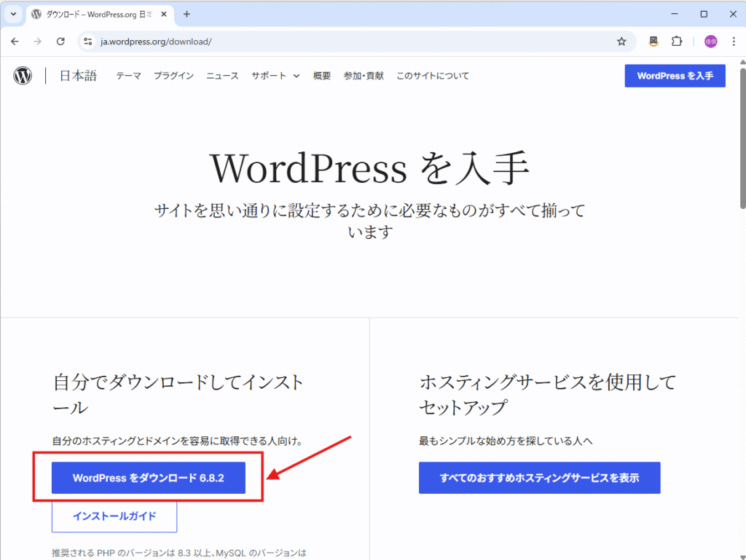Open new tab with plus button
Screen dimensions: 746x560
[x=186, y=15]
